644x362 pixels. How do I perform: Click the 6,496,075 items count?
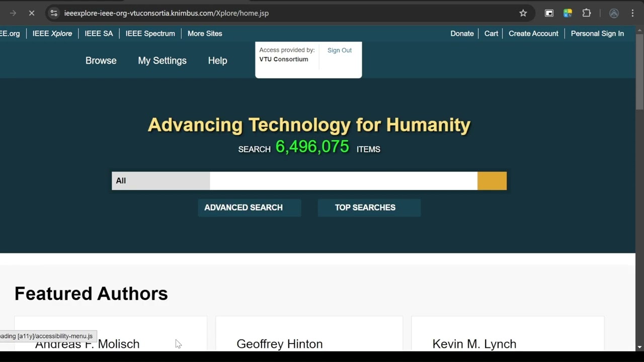tap(312, 147)
